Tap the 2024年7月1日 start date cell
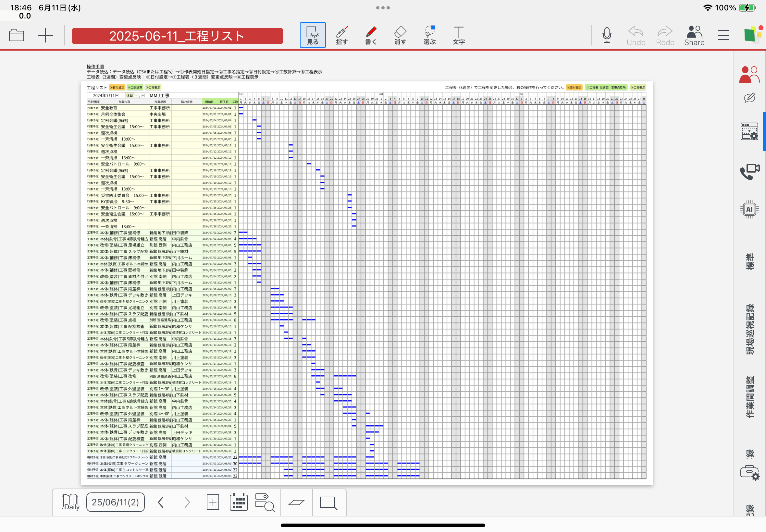Screen dimensions: 766x532 (106, 95)
